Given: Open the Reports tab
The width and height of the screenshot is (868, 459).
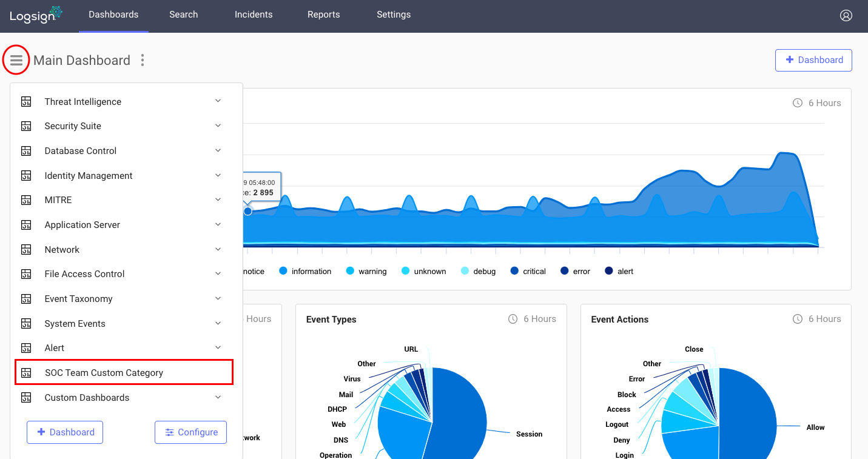Looking at the screenshot, I should click(x=324, y=15).
